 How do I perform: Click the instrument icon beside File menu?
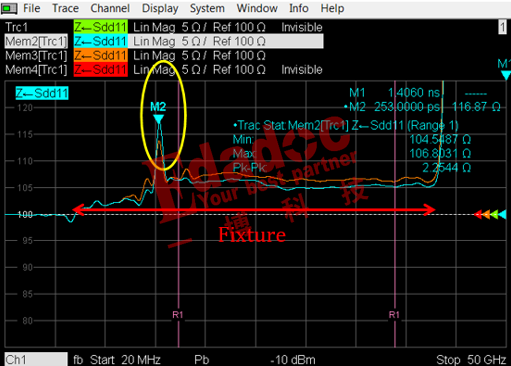[9, 8]
